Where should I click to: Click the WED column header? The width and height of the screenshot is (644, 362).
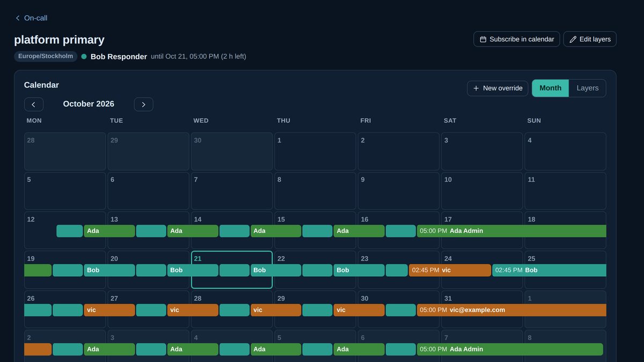tap(201, 121)
